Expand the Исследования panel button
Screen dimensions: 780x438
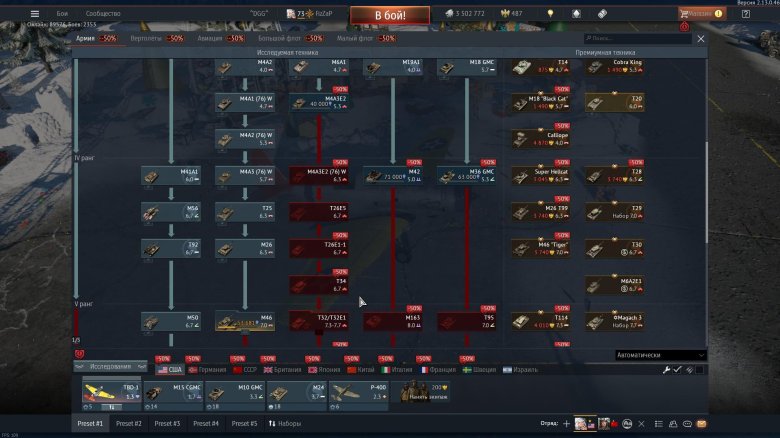point(111,367)
